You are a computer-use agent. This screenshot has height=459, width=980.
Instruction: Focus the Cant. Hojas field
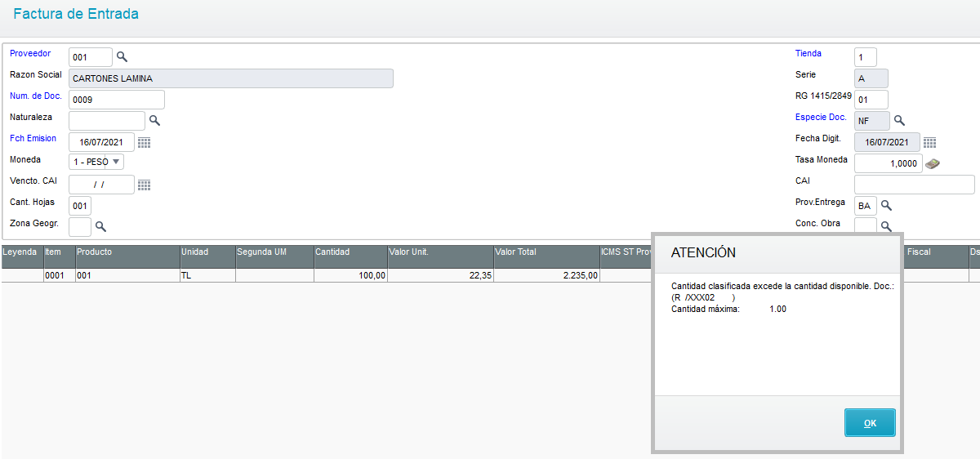click(80, 206)
